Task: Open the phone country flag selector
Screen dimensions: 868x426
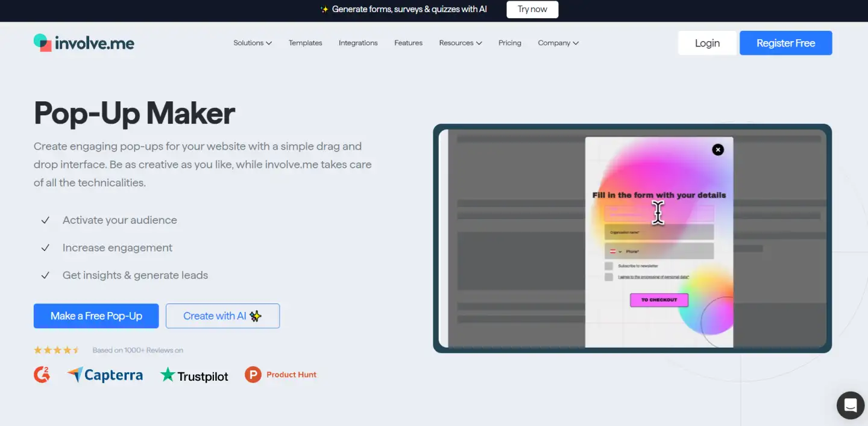Action: (615, 252)
